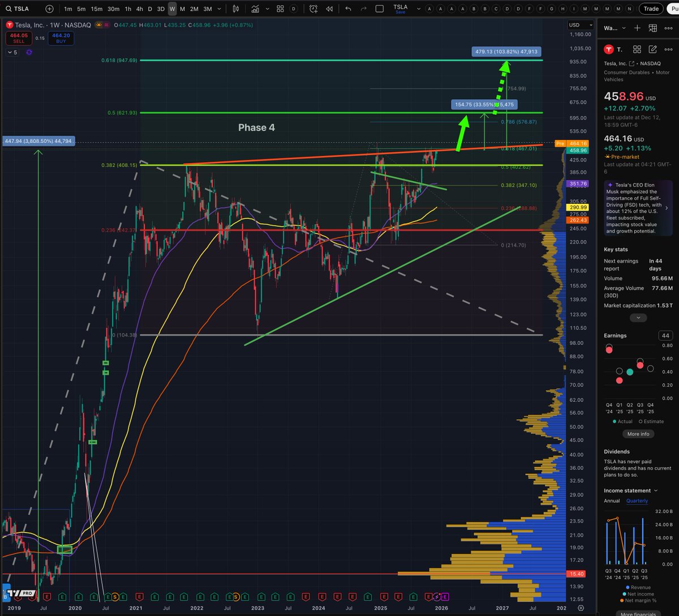Click the purple sync icon beside the legend
The image size is (679, 616).
tap(29, 52)
